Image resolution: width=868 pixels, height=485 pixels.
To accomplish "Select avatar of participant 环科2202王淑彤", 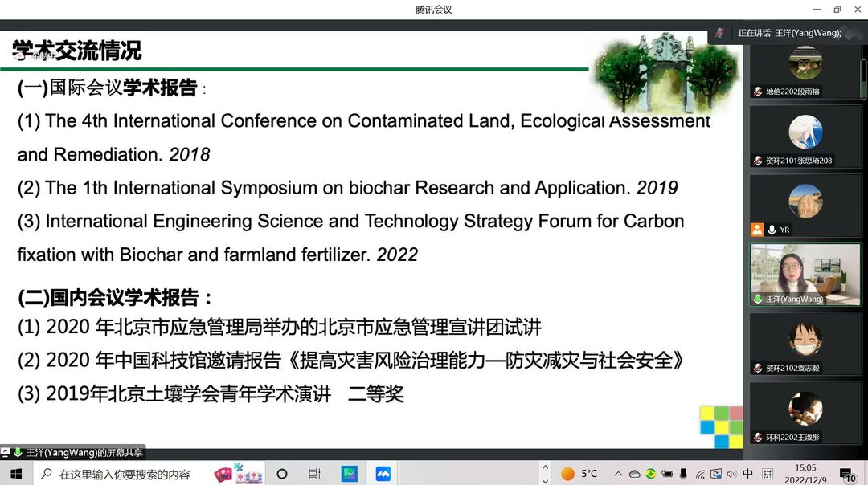I will pyautogui.click(x=805, y=408).
